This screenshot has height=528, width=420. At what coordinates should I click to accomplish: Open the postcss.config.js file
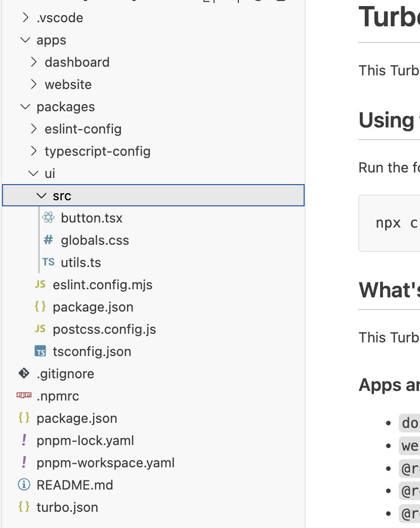click(x=104, y=329)
